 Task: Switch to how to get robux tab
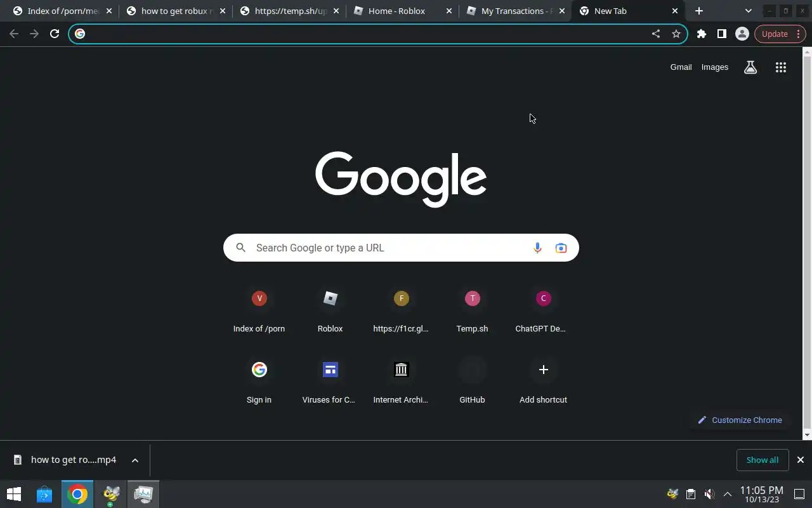[x=176, y=11]
